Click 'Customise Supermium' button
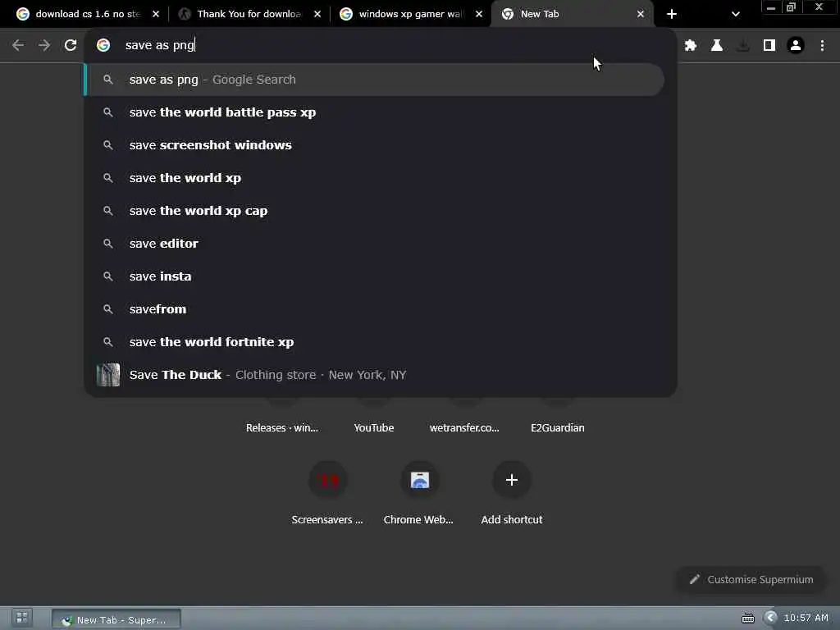The width and height of the screenshot is (840, 630). (751, 580)
